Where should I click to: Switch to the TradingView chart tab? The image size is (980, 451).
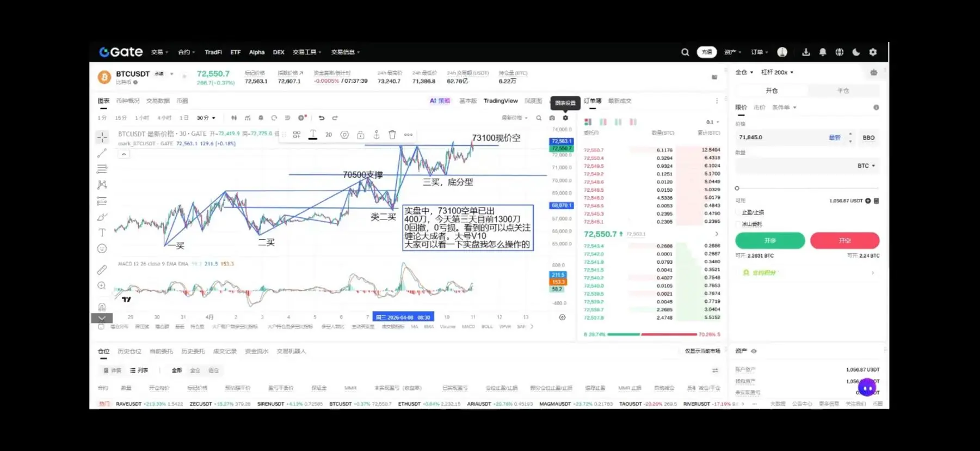point(501,101)
